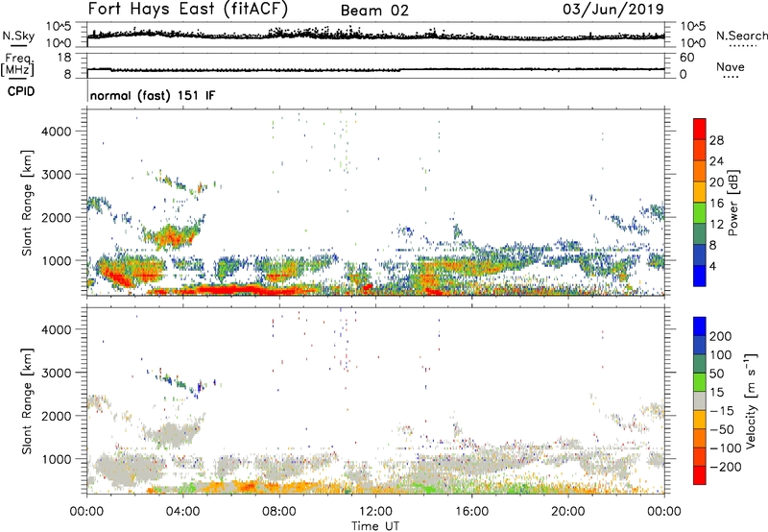Click the "4000" tick of the velocity panel

click(x=56, y=329)
